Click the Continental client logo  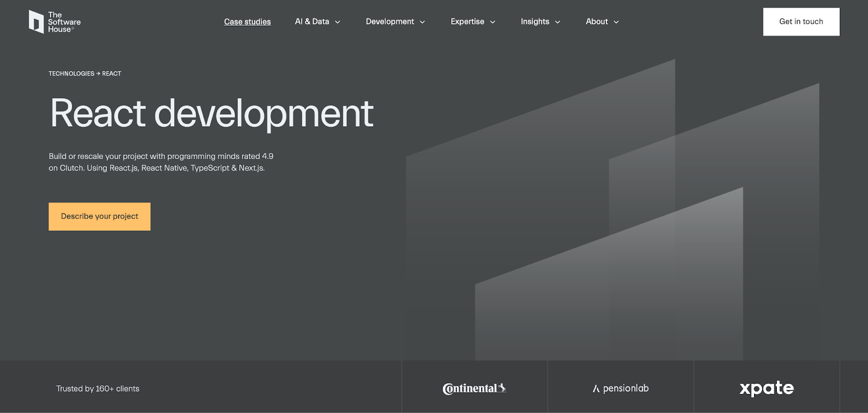pos(474,389)
